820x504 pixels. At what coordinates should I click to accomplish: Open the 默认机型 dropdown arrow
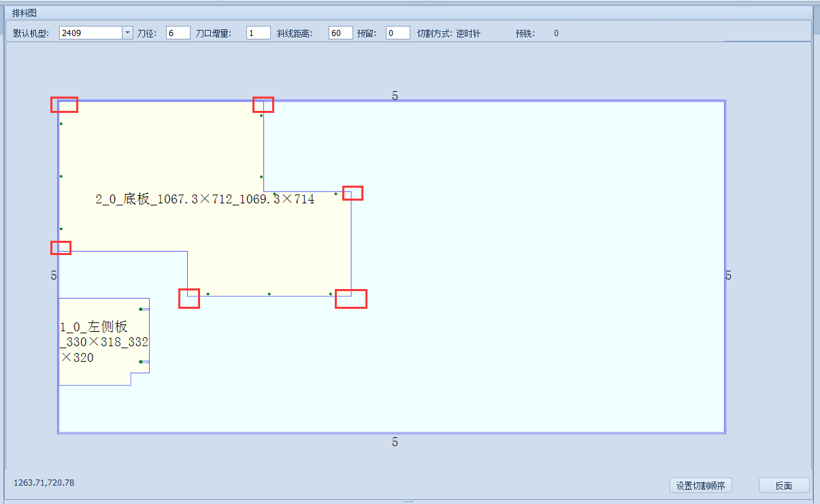click(x=127, y=33)
